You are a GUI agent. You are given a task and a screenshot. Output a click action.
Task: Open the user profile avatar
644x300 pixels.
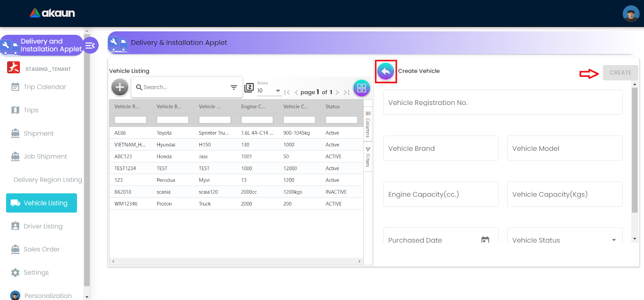pyautogui.click(x=631, y=14)
